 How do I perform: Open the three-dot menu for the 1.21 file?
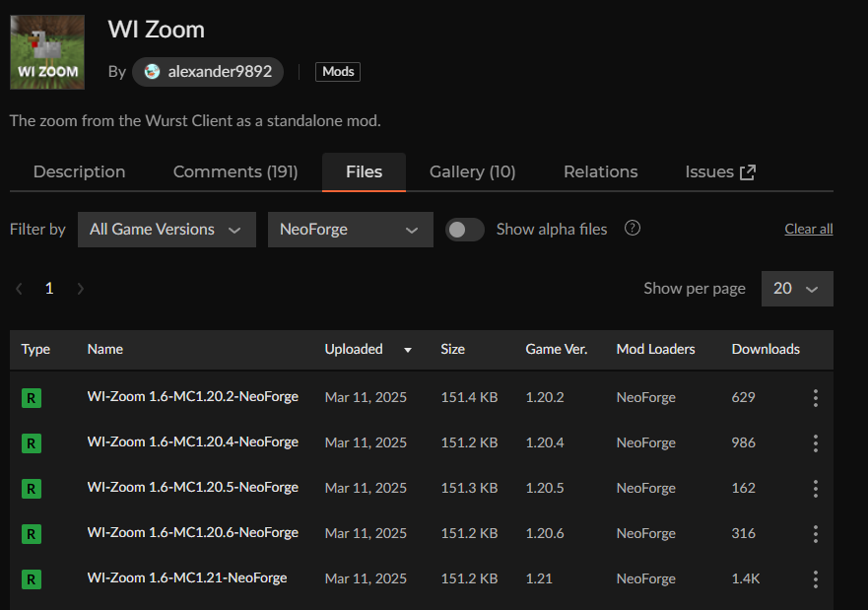pyautogui.click(x=815, y=579)
